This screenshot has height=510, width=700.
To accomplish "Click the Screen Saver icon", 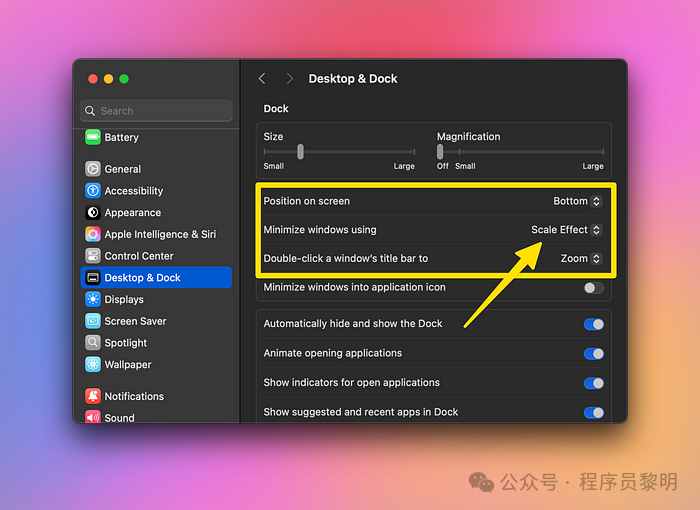I will pyautogui.click(x=93, y=321).
